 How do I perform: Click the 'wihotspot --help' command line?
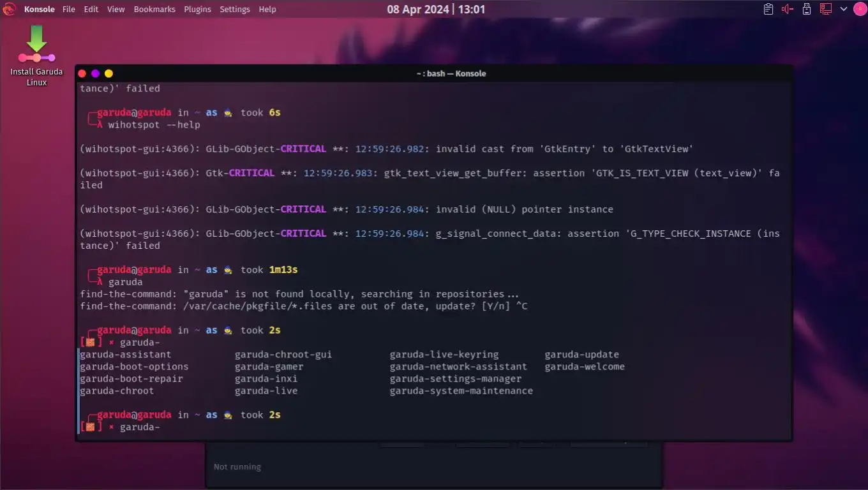coord(154,124)
